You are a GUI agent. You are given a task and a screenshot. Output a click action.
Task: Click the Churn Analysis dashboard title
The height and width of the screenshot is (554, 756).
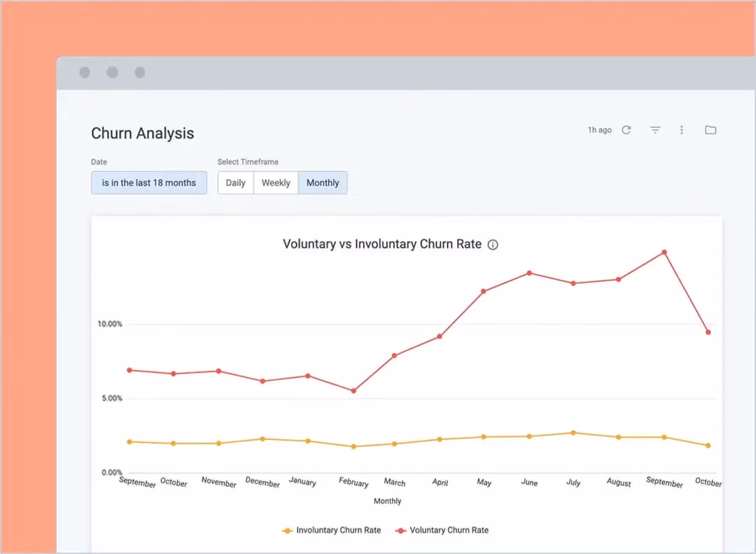(x=143, y=134)
